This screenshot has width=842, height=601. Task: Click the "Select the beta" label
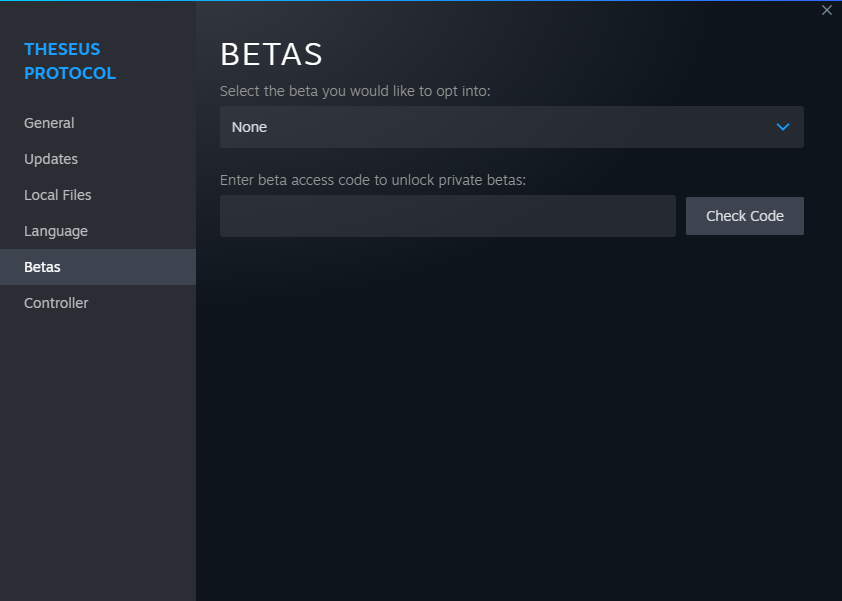pyautogui.click(x=355, y=91)
